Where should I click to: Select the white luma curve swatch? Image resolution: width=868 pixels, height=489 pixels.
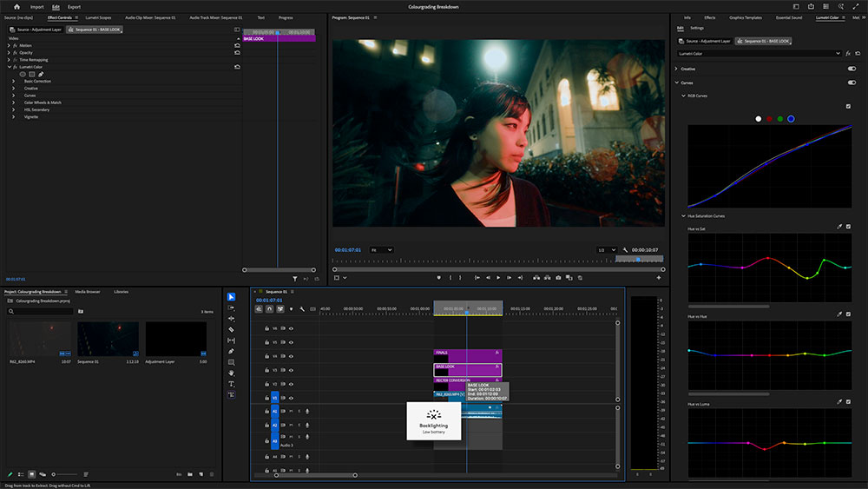(x=759, y=118)
